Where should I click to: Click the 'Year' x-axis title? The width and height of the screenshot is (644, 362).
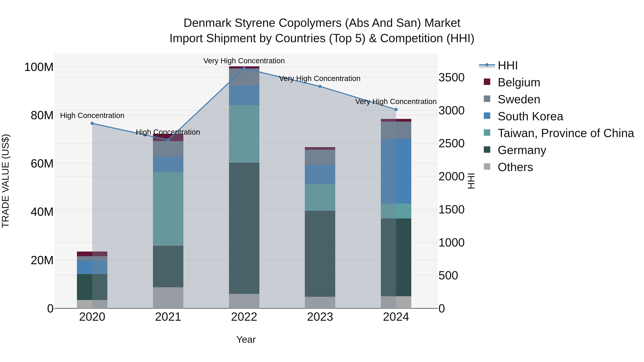tap(246, 340)
